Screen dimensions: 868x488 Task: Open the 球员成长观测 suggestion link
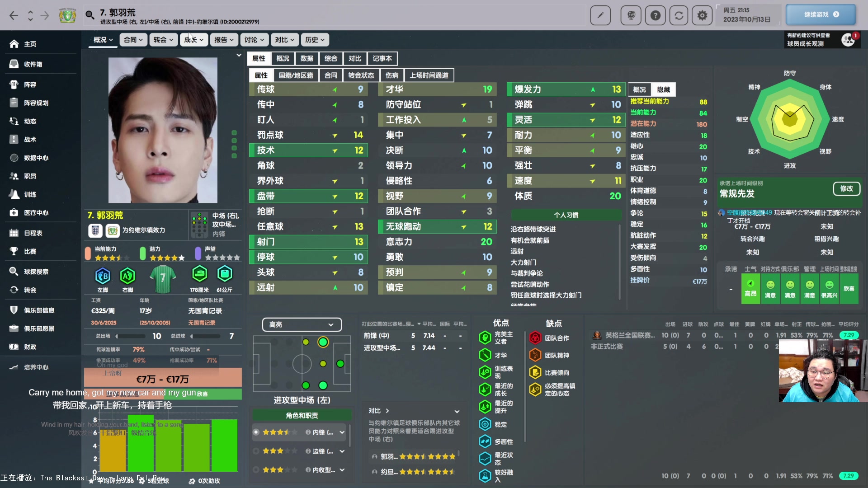click(805, 44)
